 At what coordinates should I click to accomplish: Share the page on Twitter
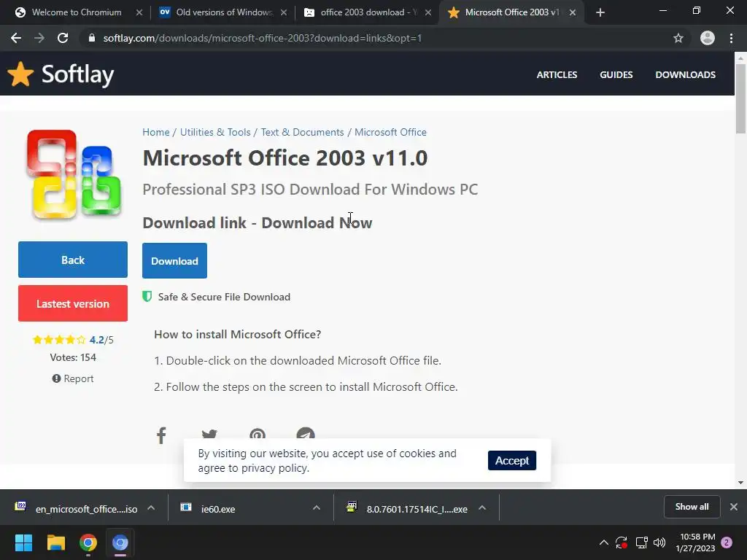click(x=209, y=435)
